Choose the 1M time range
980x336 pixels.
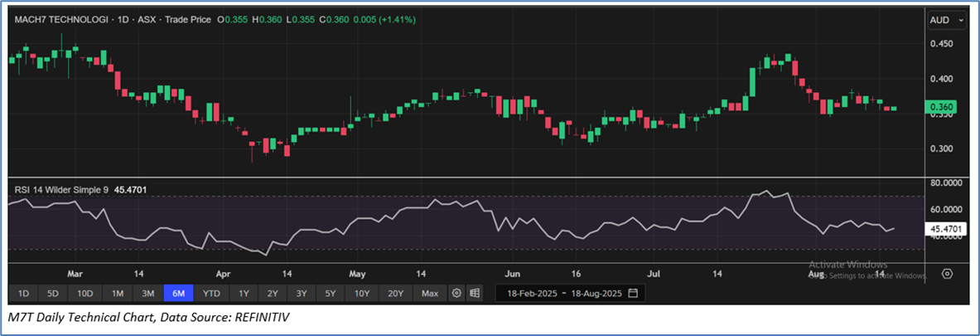tap(118, 294)
